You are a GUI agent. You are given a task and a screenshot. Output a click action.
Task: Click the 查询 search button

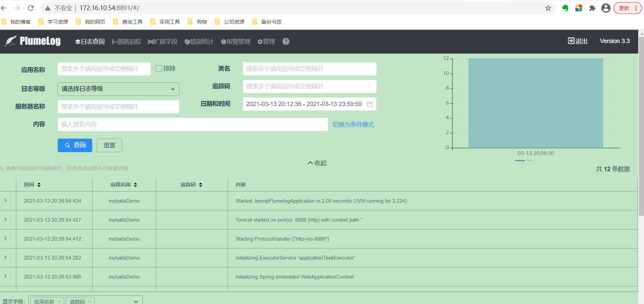click(75, 145)
